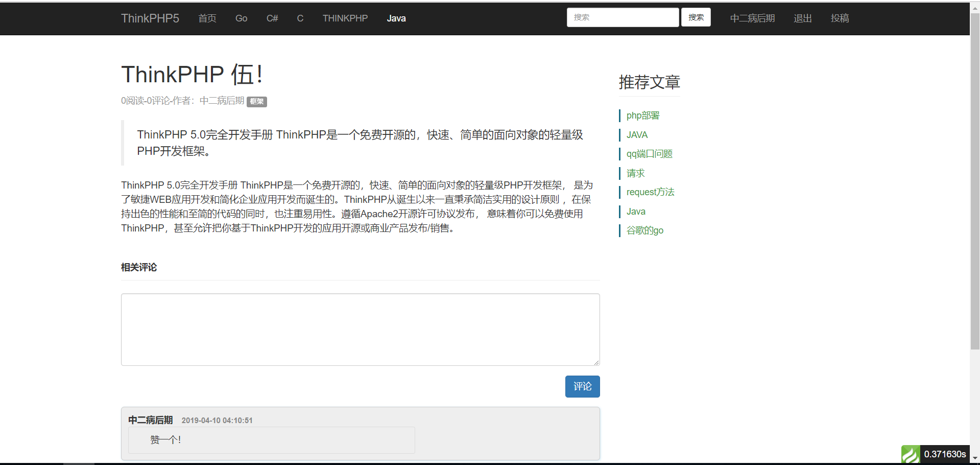Screen dimensions: 980x465
Task: Click the 搜索 search button
Action: coord(696,17)
